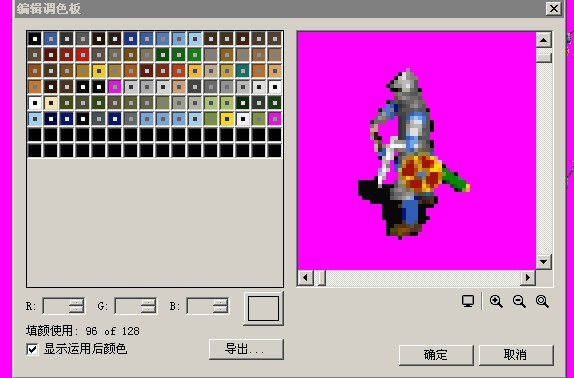
Task: Click the 导出... export button
Action: coord(246,349)
